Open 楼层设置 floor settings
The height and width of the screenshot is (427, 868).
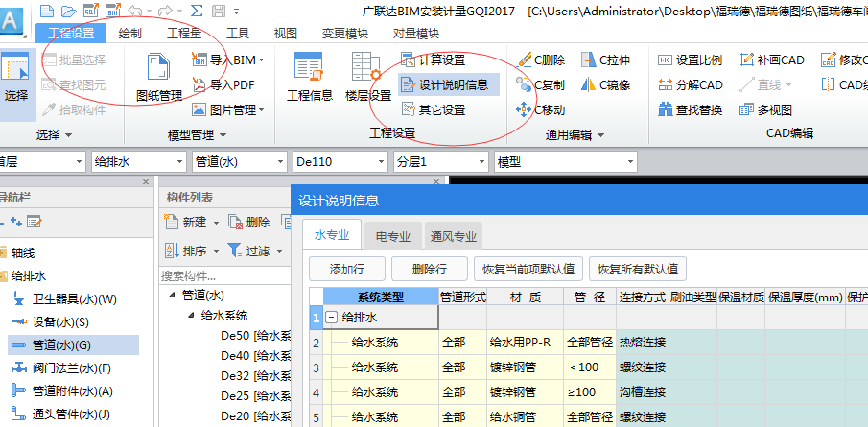368,78
